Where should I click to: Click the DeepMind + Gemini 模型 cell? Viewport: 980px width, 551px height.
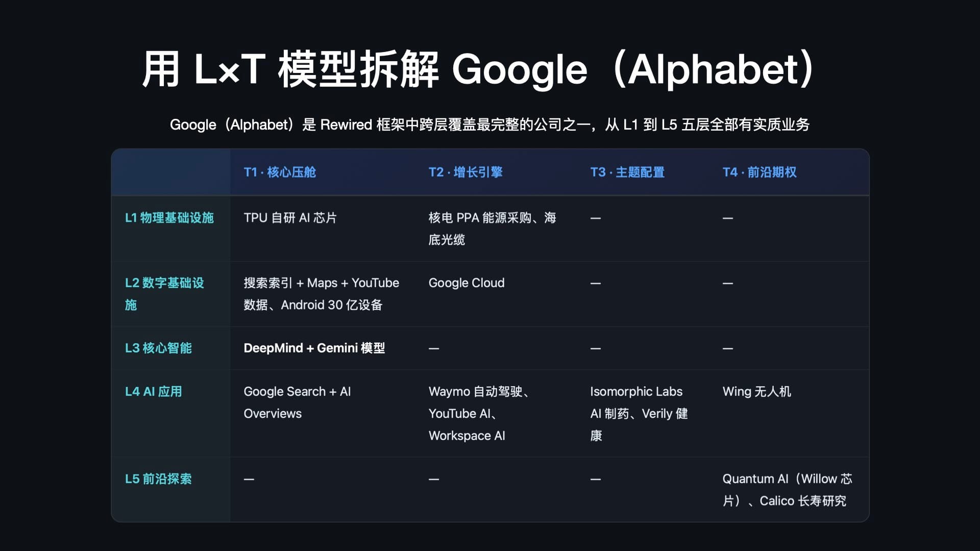coord(314,348)
